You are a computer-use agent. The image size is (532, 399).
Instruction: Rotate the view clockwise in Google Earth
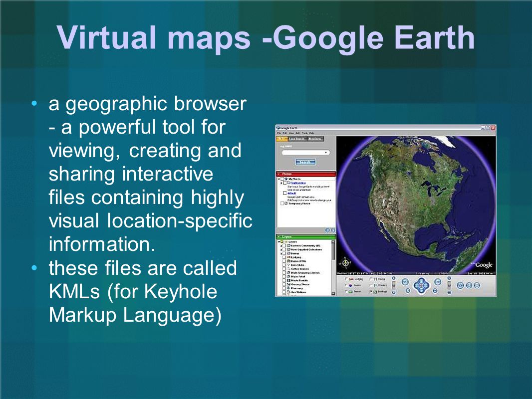pyautogui.click(x=438, y=282)
